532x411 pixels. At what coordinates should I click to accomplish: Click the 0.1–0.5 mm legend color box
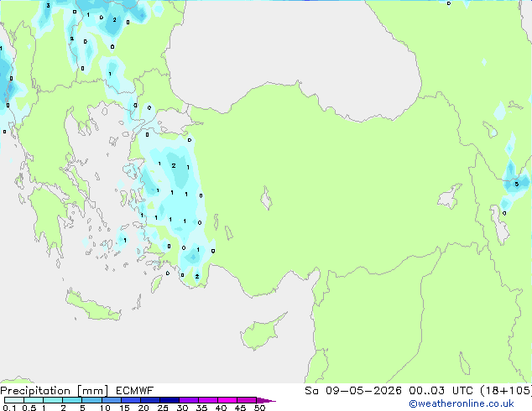(x=14, y=400)
